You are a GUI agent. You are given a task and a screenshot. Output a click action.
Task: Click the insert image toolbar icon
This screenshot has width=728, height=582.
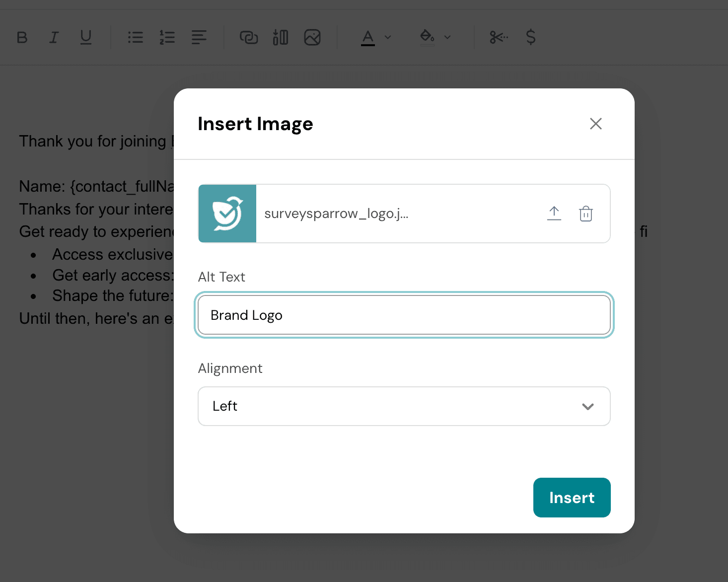click(312, 37)
